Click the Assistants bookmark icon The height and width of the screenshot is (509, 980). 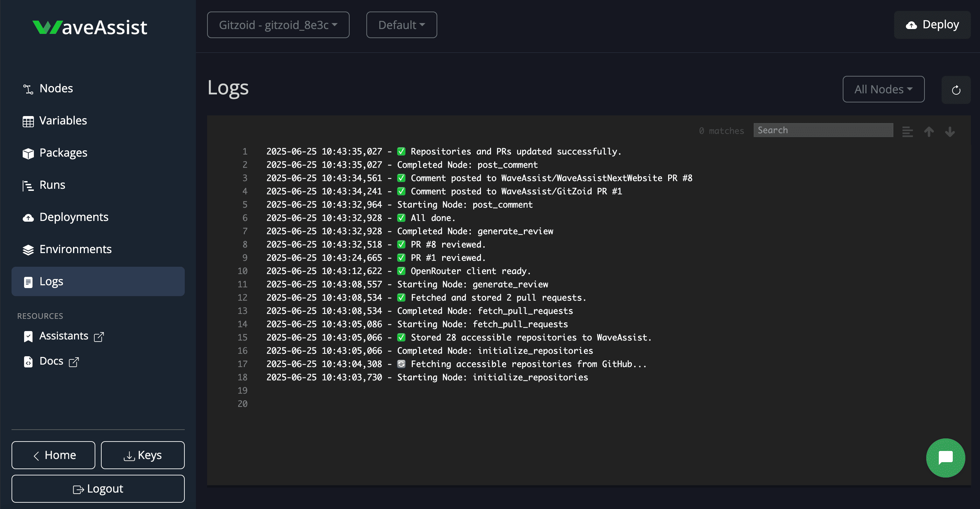[28, 337]
